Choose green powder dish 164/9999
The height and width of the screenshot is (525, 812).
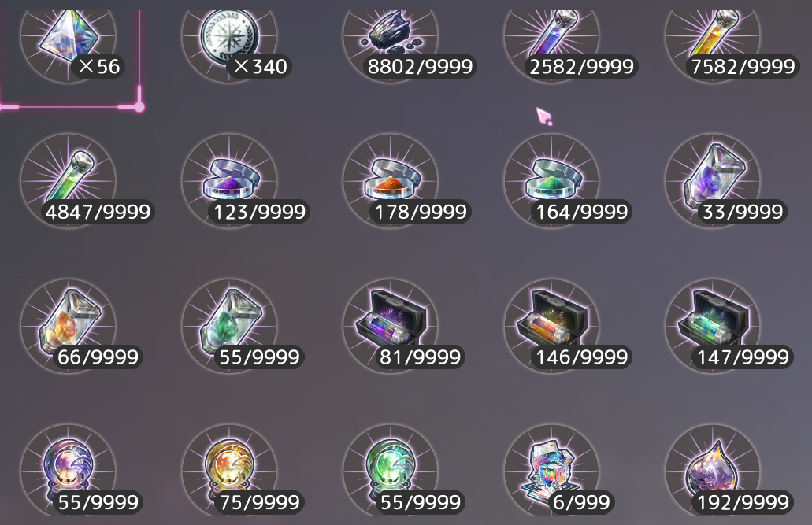click(552, 181)
